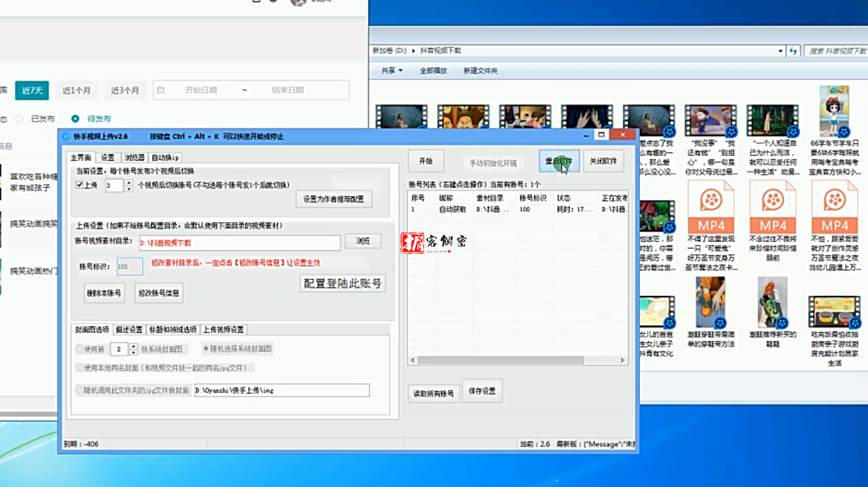The height and width of the screenshot is (487, 868).
Task: Switch to the 主界面 tab
Action: pyautogui.click(x=81, y=157)
